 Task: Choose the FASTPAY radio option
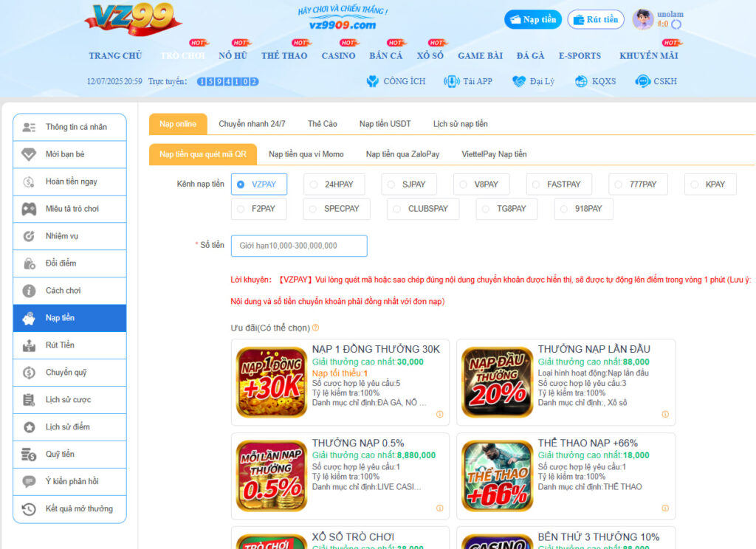537,184
